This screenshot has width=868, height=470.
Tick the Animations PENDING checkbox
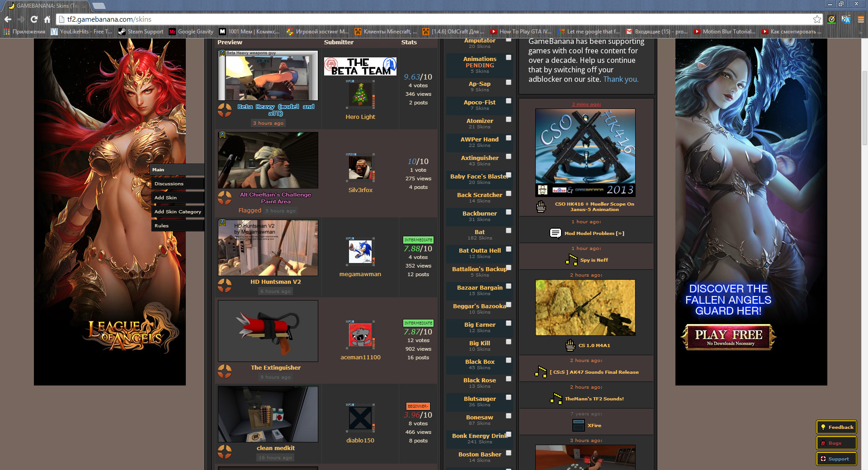(509, 57)
